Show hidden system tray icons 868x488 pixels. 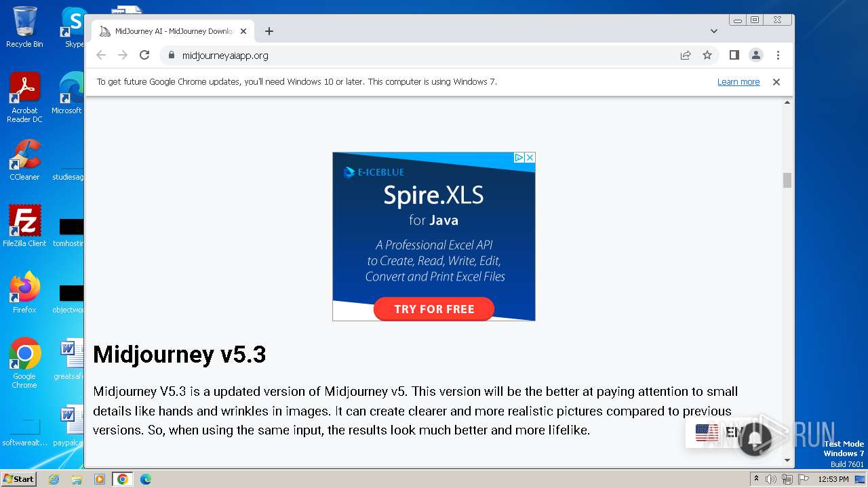pos(757,479)
